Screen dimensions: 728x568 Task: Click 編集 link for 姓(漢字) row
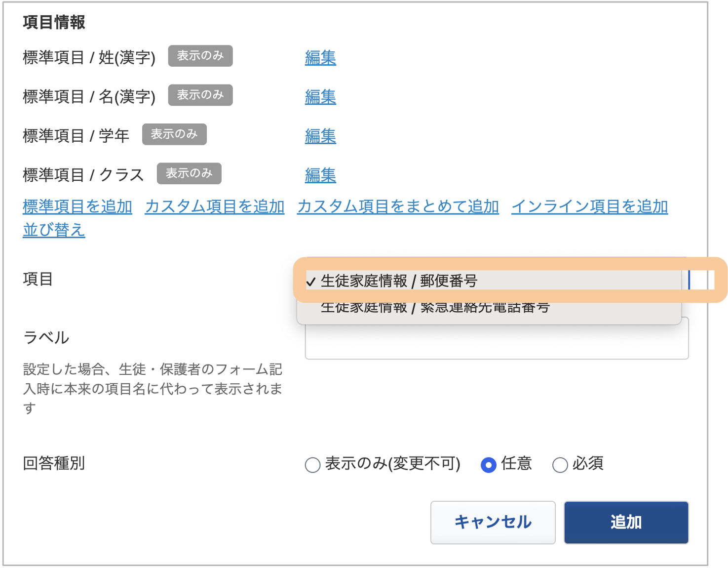coord(320,57)
